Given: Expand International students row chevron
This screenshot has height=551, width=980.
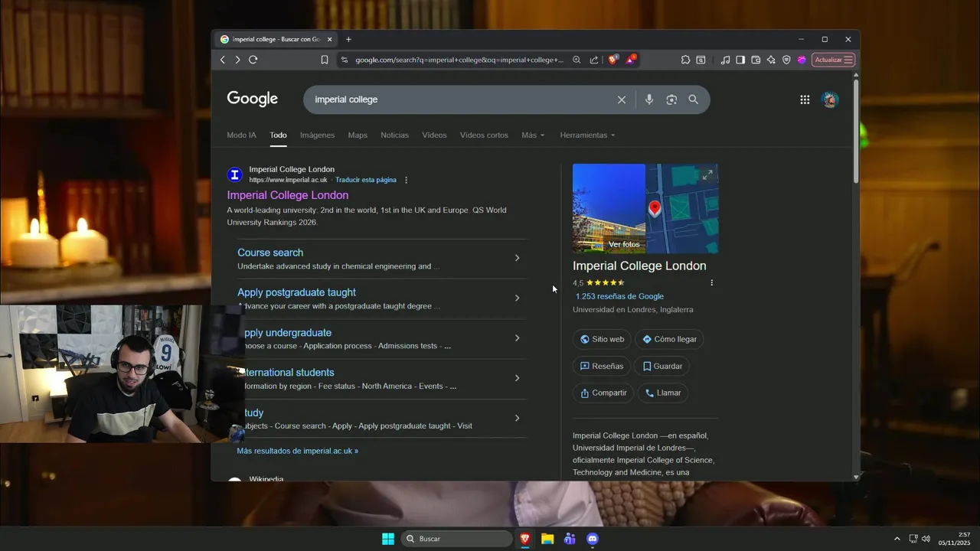Looking at the screenshot, I should [x=517, y=378].
